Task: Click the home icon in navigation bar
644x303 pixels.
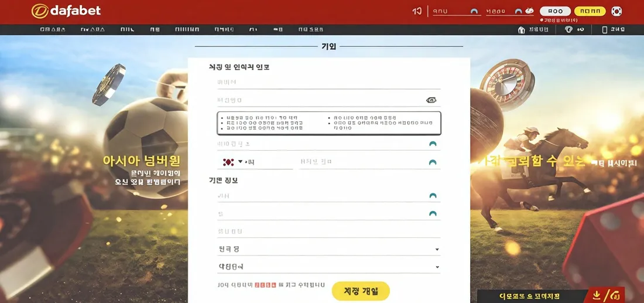Action: tap(522, 30)
